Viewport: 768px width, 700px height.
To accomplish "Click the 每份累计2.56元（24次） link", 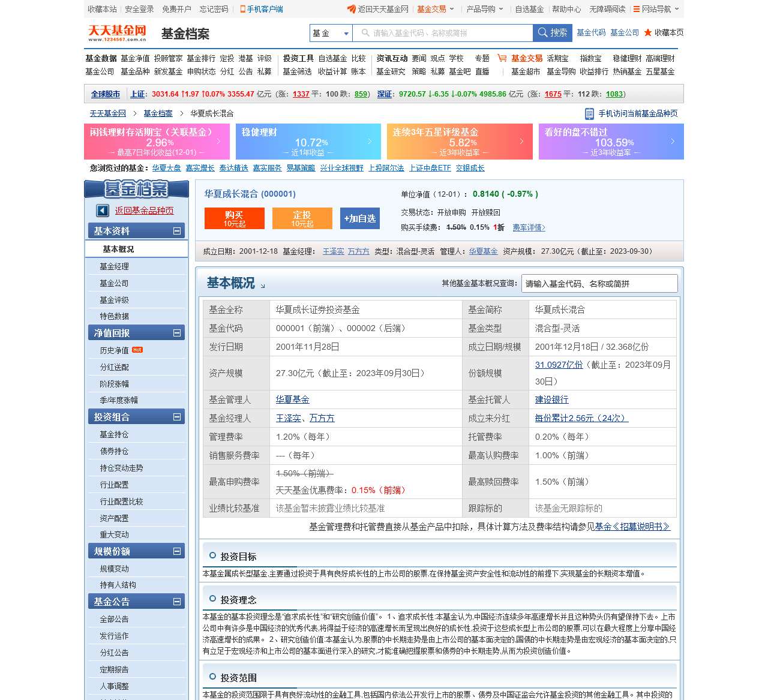I will 581,418.
